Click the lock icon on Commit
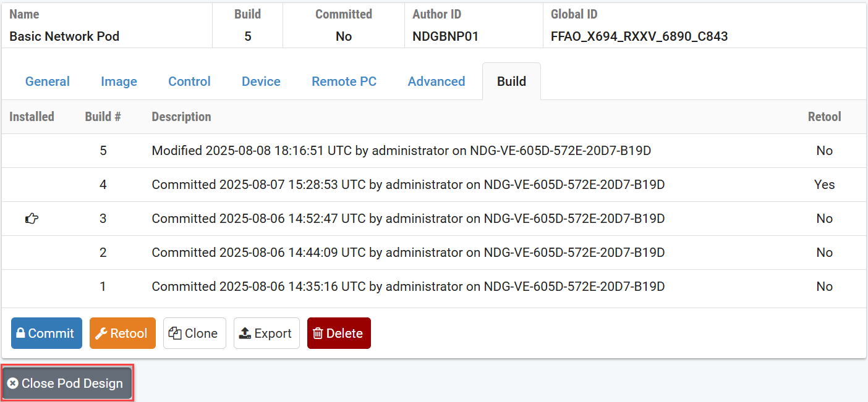Image resolution: width=868 pixels, height=402 pixels. 20,333
